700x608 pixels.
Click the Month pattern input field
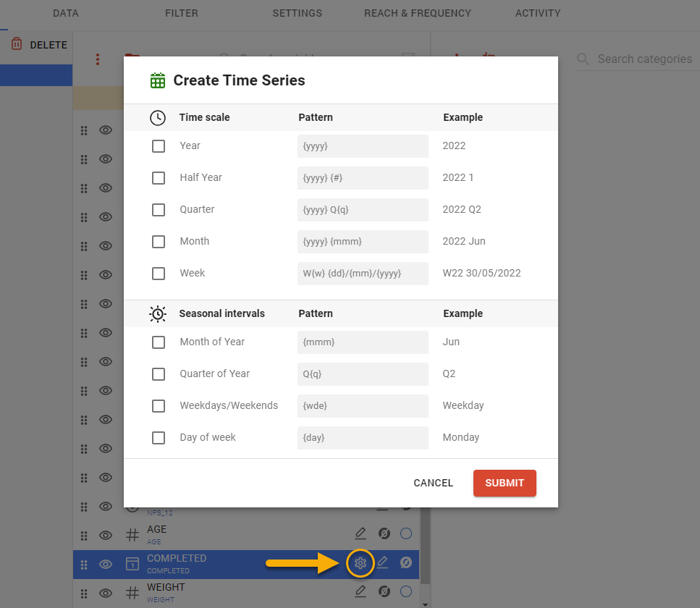click(x=363, y=242)
